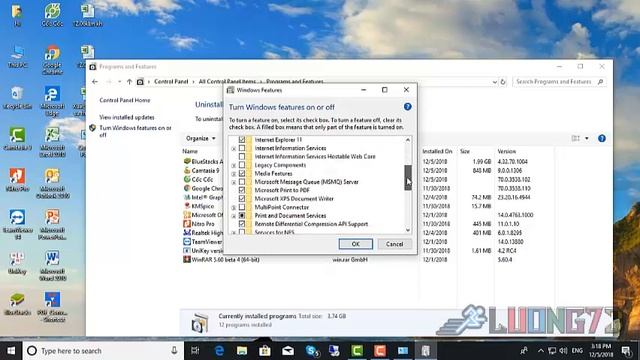Image resolution: width=640 pixels, height=360 pixels.
Task: Click the features list scrollbar thumb
Action: [x=408, y=178]
